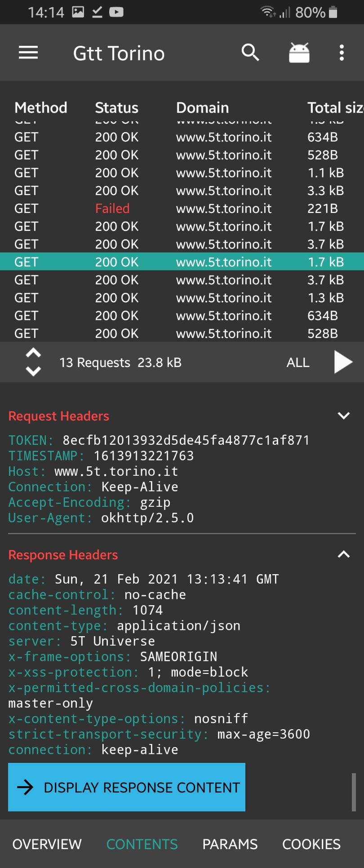Collapse the Response Headers section
This screenshot has width=364, height=868.
point(343,555)
